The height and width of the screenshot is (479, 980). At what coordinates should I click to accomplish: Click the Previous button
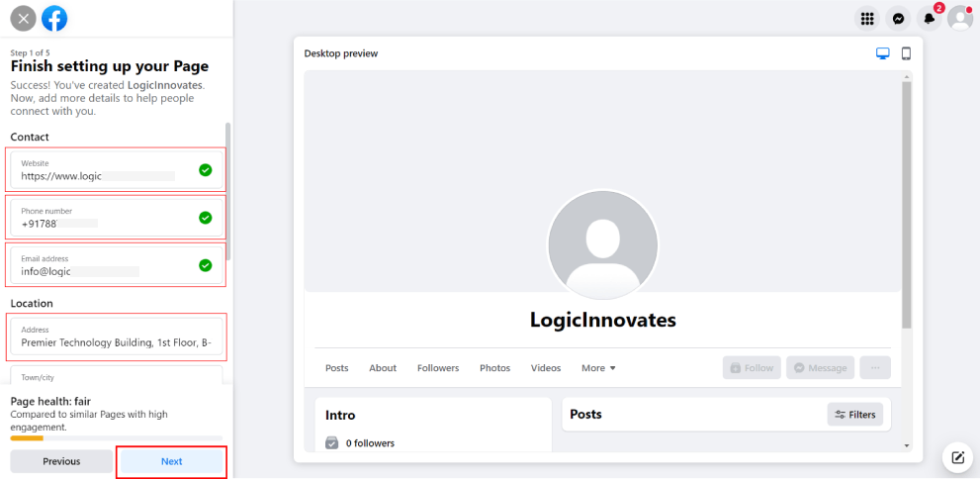(x=61, y=461)
